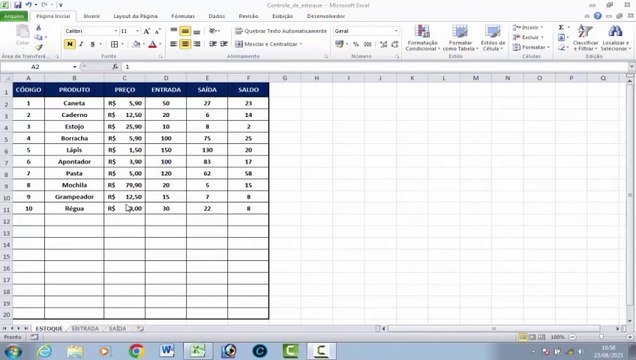Viewport: 636px width, 360px height.
Task: Click the text orientation icon
Action: 213,31
